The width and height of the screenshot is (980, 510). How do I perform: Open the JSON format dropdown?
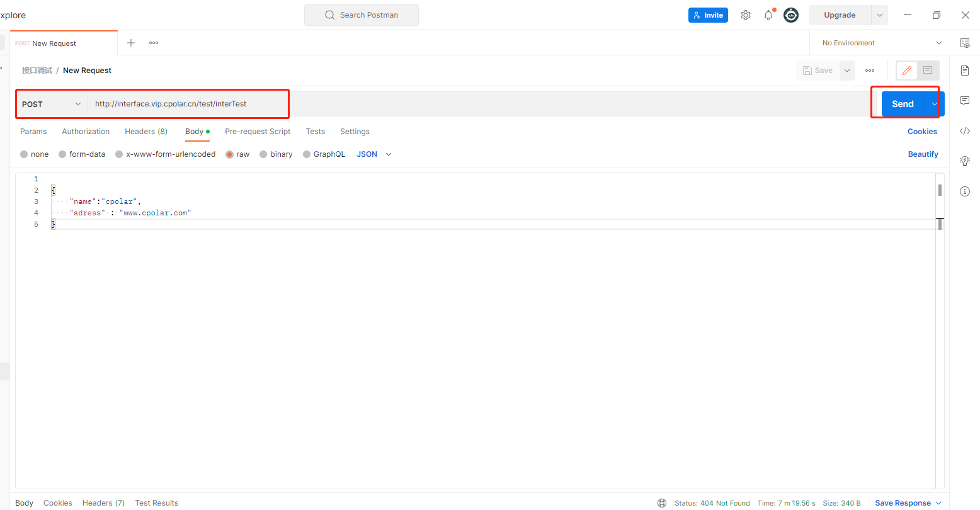pyautogui.click(x=374, y=154)
